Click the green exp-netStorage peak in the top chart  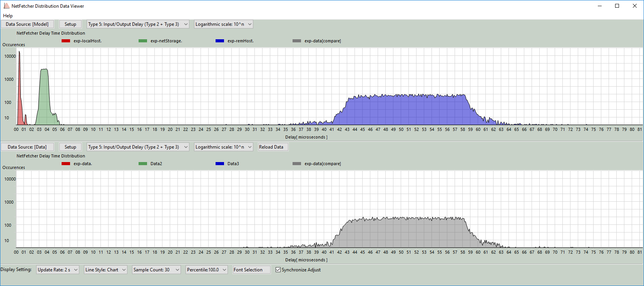pos(44,96)
